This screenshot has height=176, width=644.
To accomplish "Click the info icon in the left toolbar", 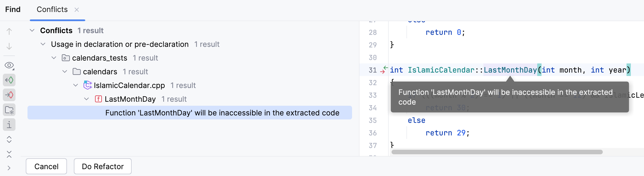I will pyautogui.click(x=9, y=125).
